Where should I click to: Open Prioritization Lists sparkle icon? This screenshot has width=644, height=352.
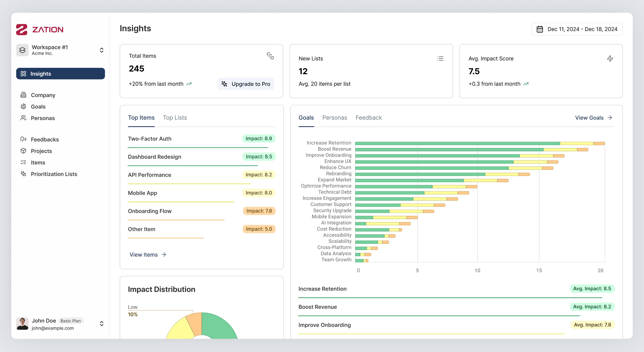coord(23,174)
